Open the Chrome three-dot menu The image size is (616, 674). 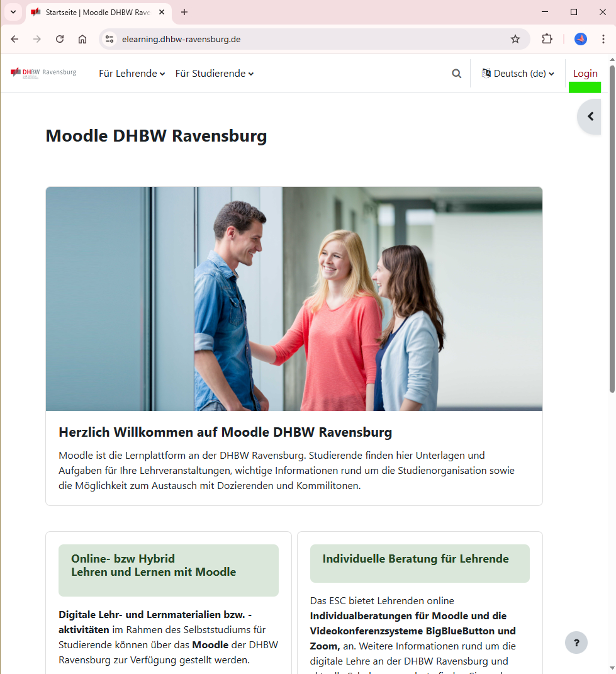point(603,39)
